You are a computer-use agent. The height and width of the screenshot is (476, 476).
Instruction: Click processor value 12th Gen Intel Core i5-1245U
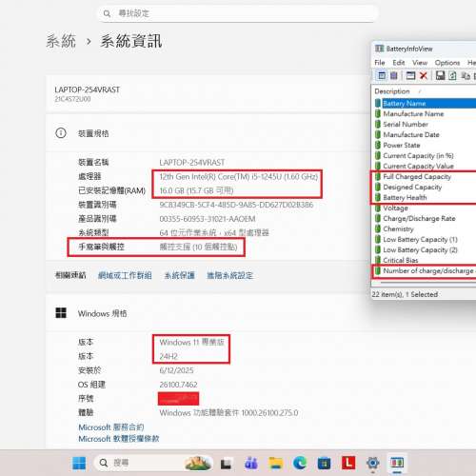tap(239, 177)
